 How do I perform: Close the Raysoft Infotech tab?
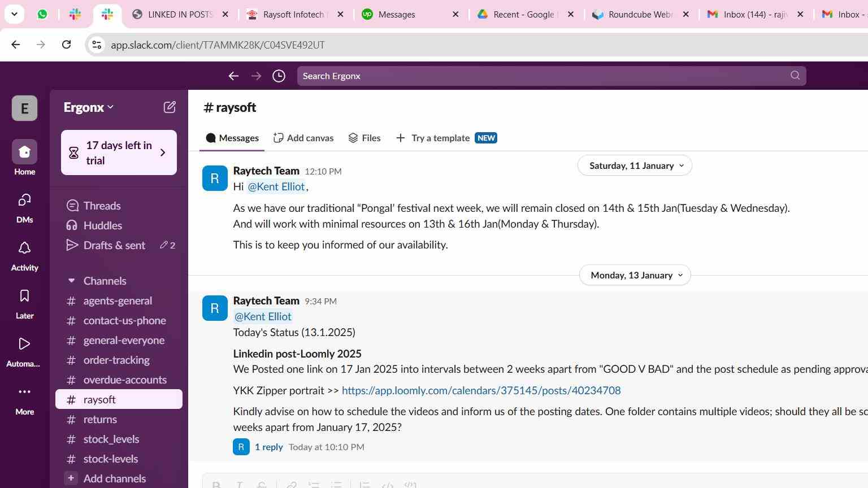pyautogui.click(x=340, y=14)
